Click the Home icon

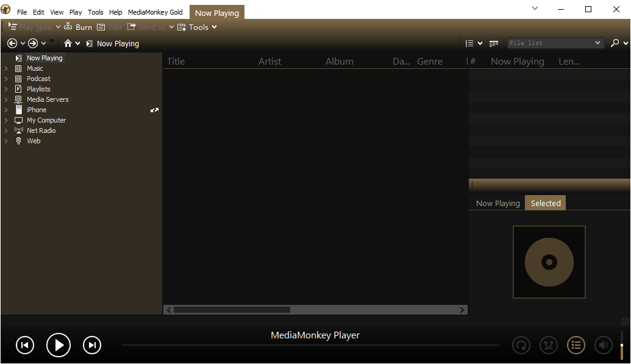click(x=68, y=43)
